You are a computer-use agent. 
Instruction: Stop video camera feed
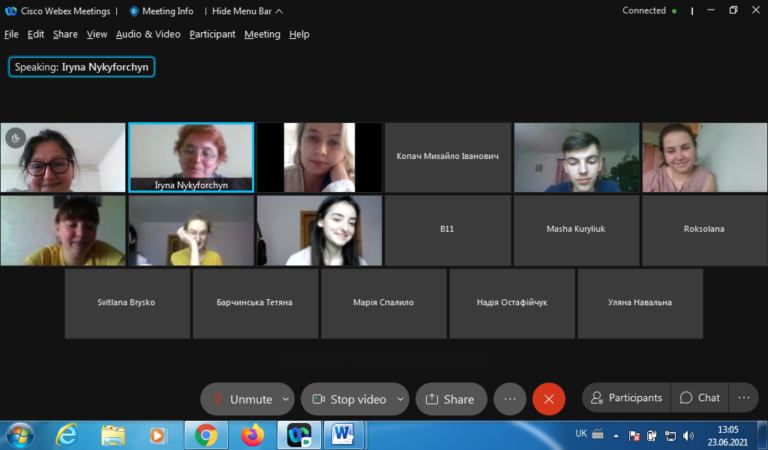pyautogui.click(x=349, y=399)
